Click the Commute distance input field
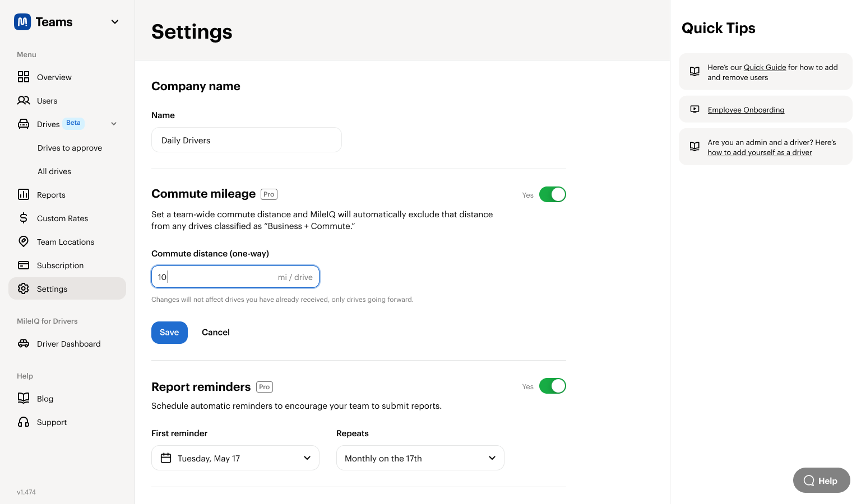This screenshot has height=504, width=861. coord(235,277)
